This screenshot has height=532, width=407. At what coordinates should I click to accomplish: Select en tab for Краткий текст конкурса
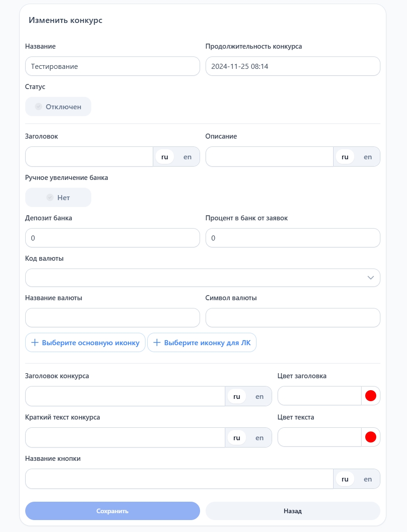[259, 437]
